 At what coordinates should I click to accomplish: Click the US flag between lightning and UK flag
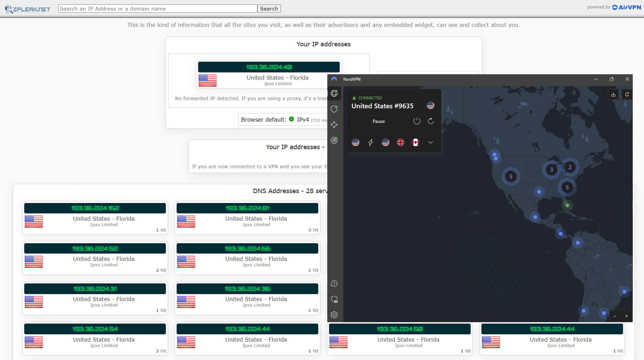386,142
